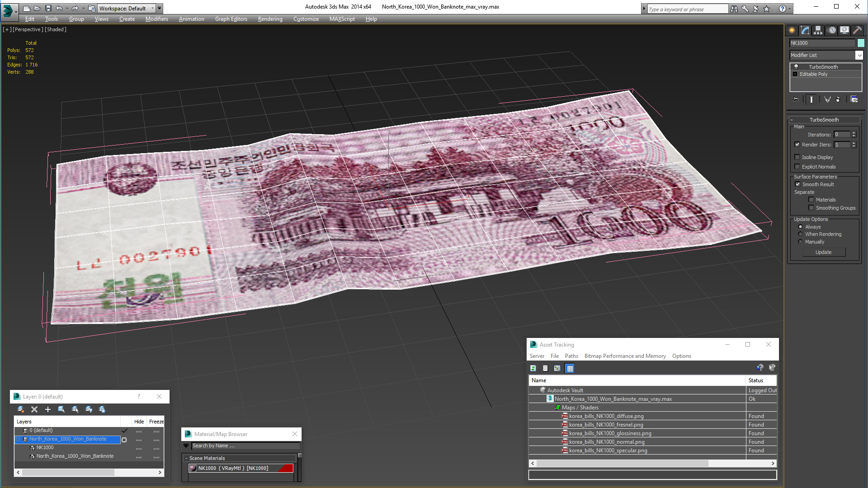Click the Update button

824,252
